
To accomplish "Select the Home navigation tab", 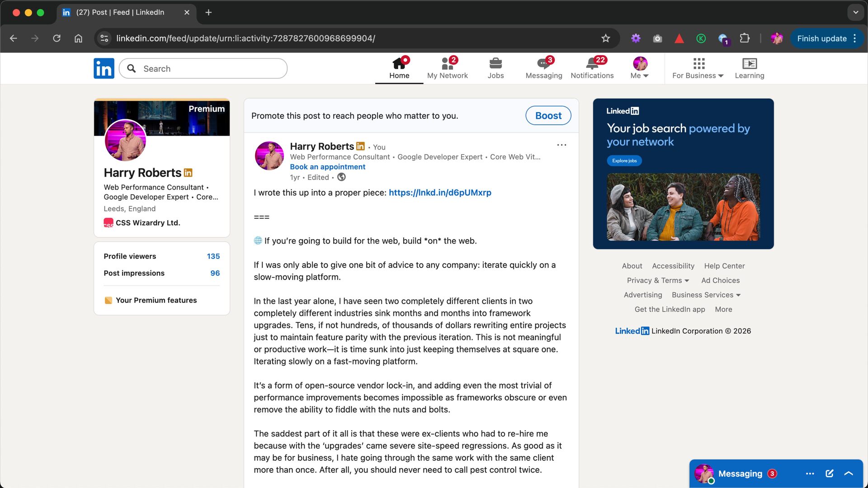I will click(x=399, y=68).
